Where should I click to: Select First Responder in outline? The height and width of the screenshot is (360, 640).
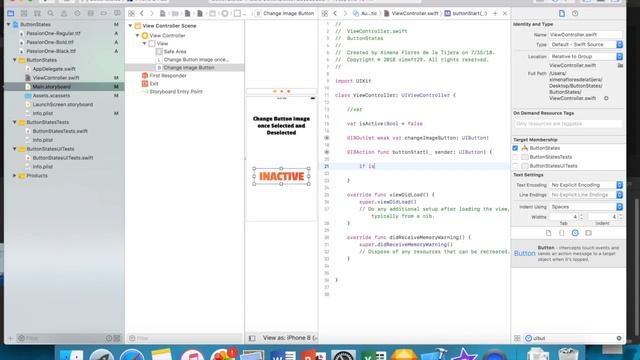168,76
